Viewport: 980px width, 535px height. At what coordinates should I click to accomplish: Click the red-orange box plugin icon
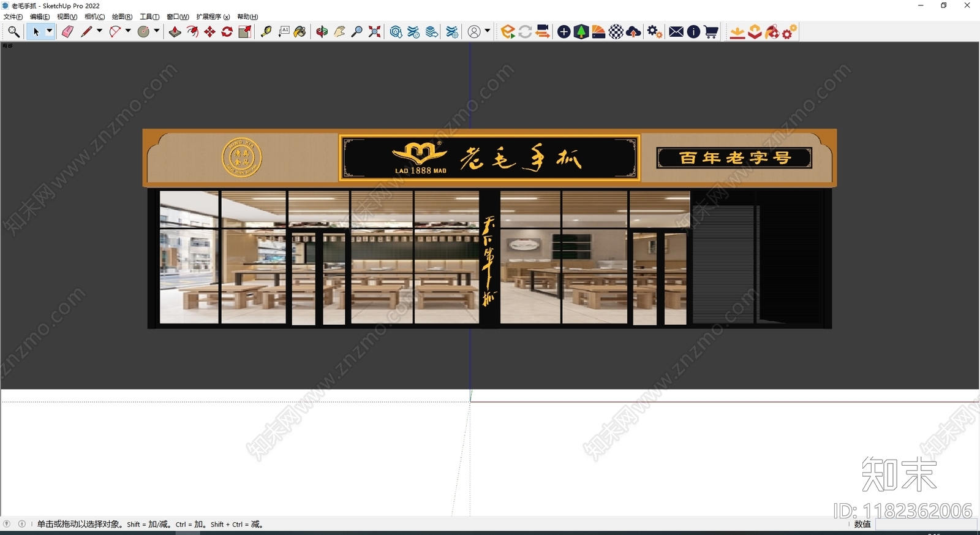755,32
